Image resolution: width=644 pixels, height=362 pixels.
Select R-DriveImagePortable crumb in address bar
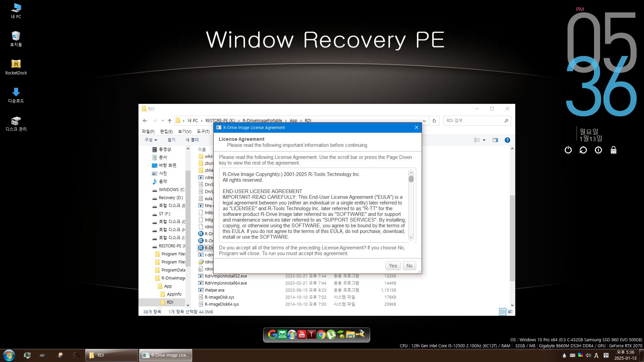[x=262, y=121]
